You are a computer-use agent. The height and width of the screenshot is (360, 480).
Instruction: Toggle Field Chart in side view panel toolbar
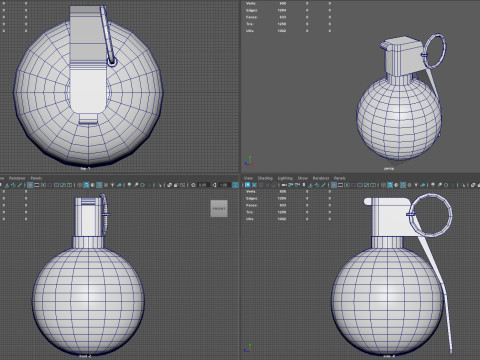tap(360, 185)
